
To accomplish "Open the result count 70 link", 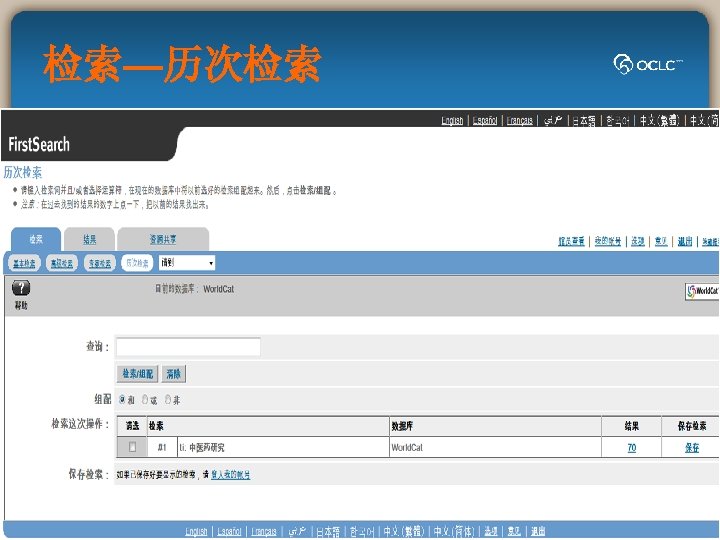I will pyautogui.click(x=632, y=448).
